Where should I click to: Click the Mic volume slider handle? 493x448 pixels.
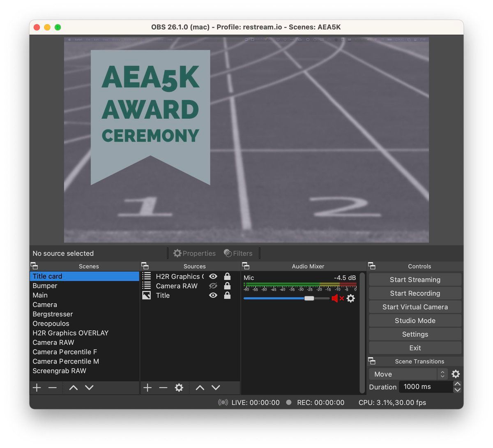309,298
